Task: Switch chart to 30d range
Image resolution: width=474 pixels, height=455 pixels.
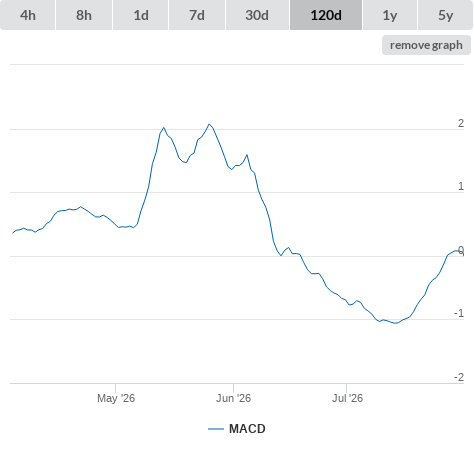Action: click(257, 15)
